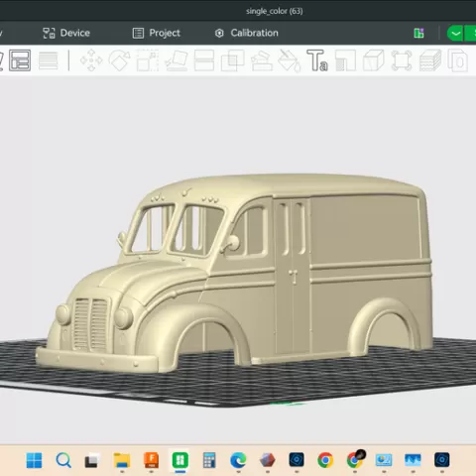Switch to the Device tab
Viewport: 476px width, 476px height.
click(x=66, y=33)
